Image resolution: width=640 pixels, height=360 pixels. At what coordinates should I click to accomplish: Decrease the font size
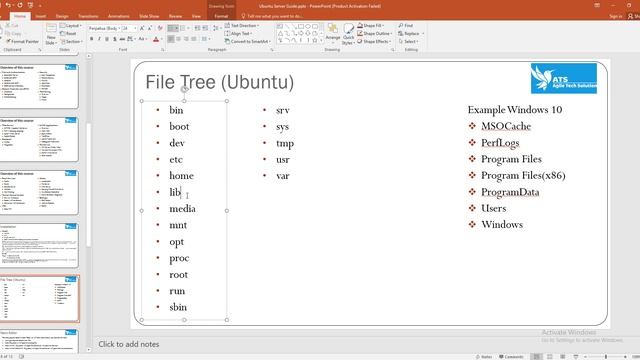[x=150, y=28]
